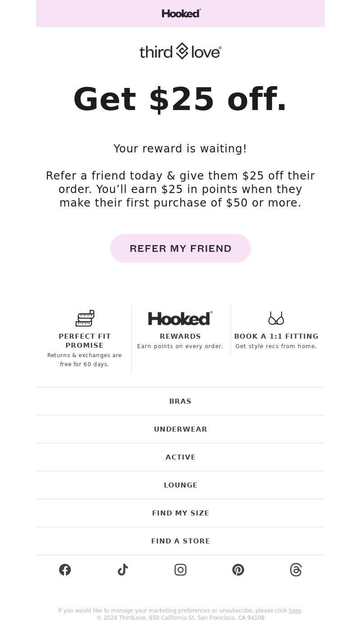Screen dimensions: 361x644
Task: Click the Hooked logo in pink banner
Action: pyautogui.click(x=181, y=13)
